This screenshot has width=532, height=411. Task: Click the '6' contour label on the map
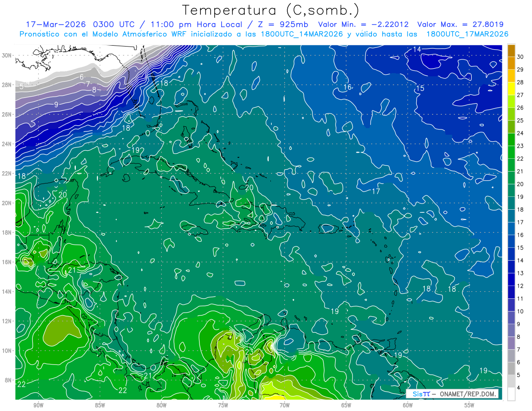point(82,77)
